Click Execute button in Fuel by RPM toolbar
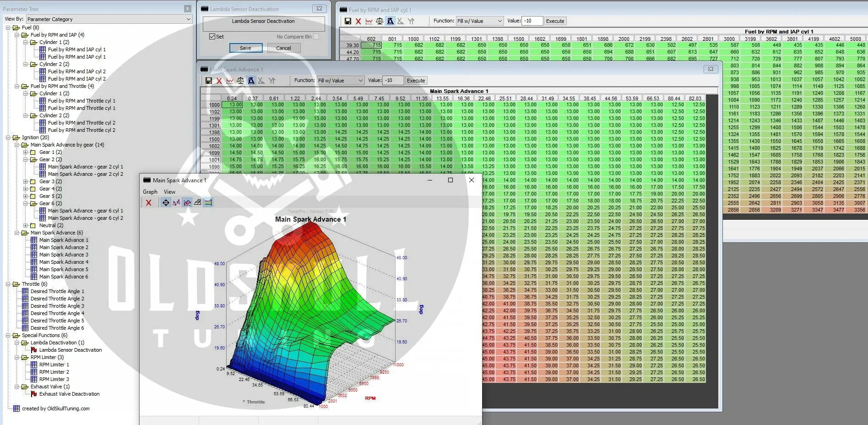Image resolution: width=868 pixels, height=425 pixels. (x=555, y=21)
